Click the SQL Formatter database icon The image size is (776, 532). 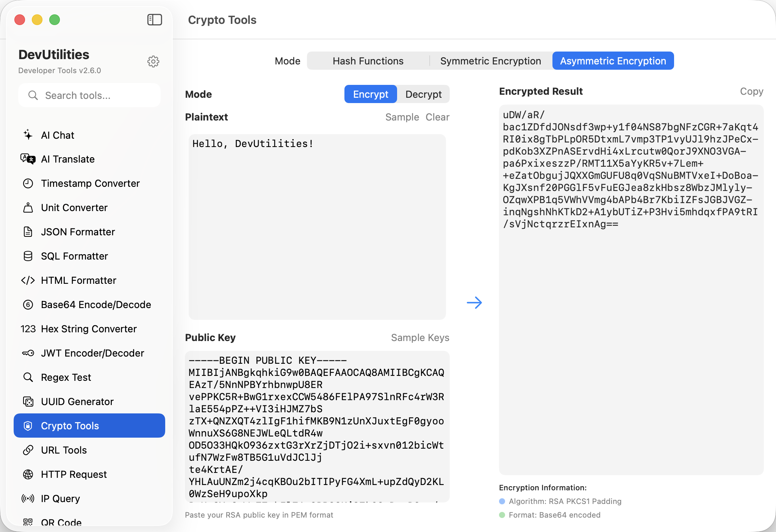(x=28, y=256)
